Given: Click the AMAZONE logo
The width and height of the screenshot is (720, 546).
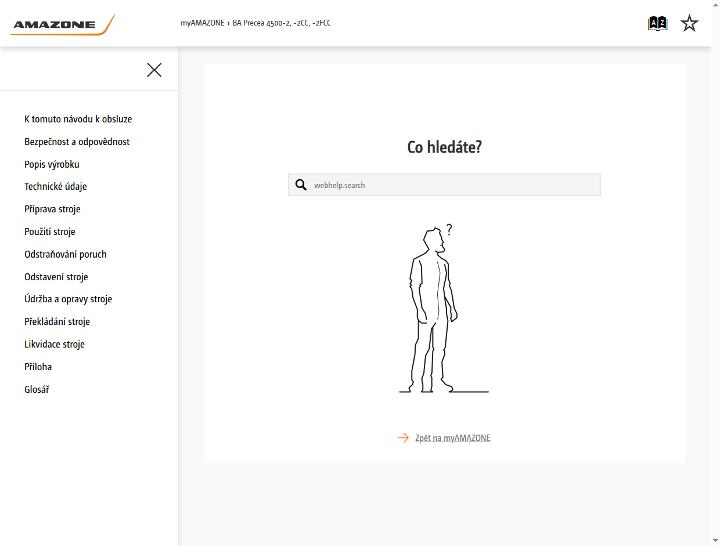Looking at the screenshot, I should point(63,25).
